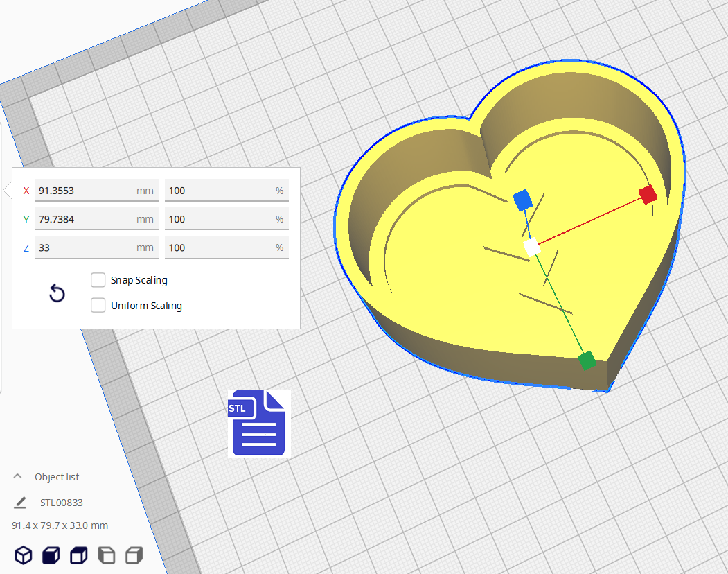Click the Z scale value field showing 33
Screen dimensions: 728x574
tap(97, 247)
